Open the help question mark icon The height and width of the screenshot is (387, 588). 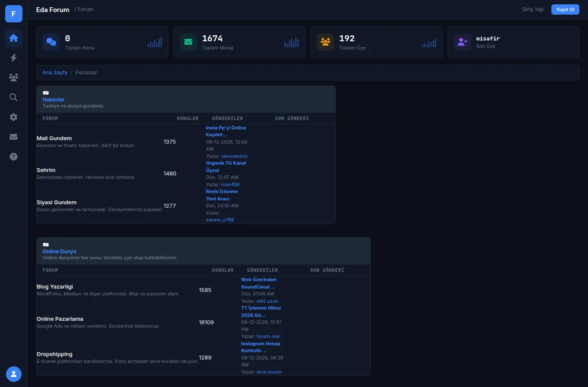[x=13, y=157]
